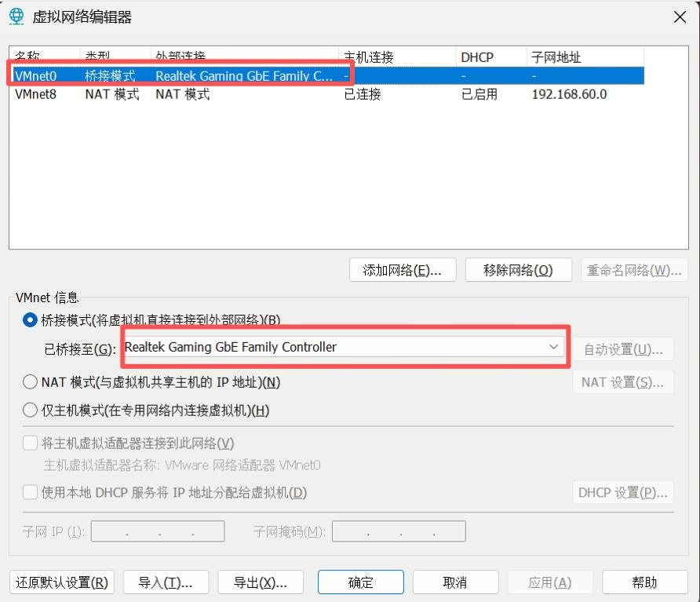Viewport: 700px width, 602px height.
Task: Open 帮助 button
Action: 644,582
